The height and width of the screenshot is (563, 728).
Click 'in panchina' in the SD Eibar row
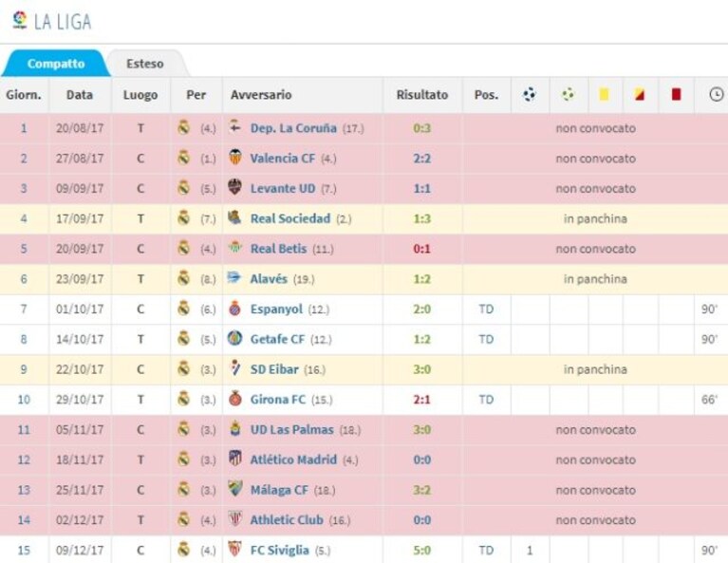click(x=595, y=369)
